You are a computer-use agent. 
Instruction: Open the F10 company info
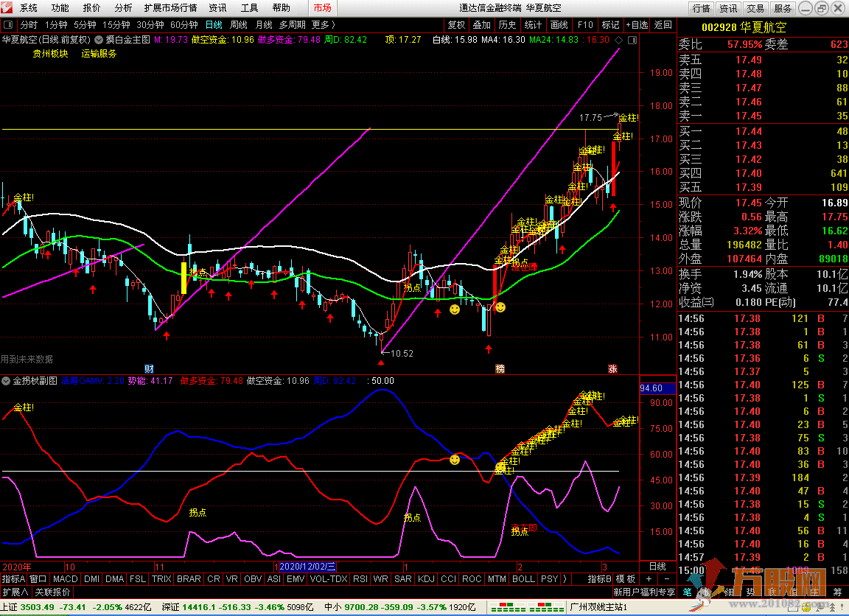[x=585, y=25]
